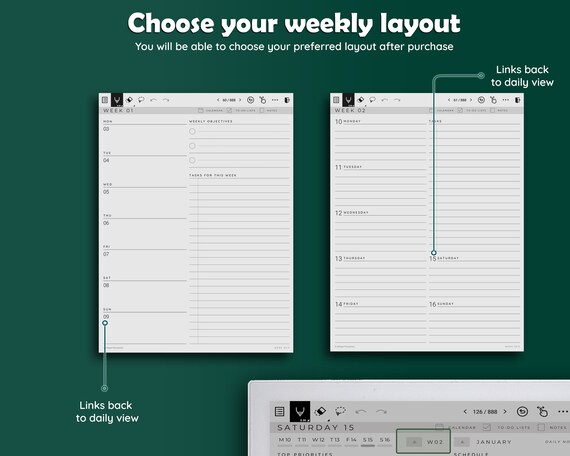The height and width of the screenshot is (456, 570).
Task: Open 14 Friday in Week 02
Action: pos(346,304)
